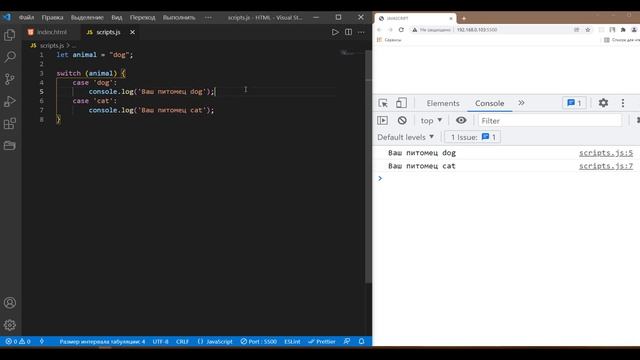This screenshot has width=640, height=360.
Task: Open a new Chrome tab
Action: tap(464, 18)
